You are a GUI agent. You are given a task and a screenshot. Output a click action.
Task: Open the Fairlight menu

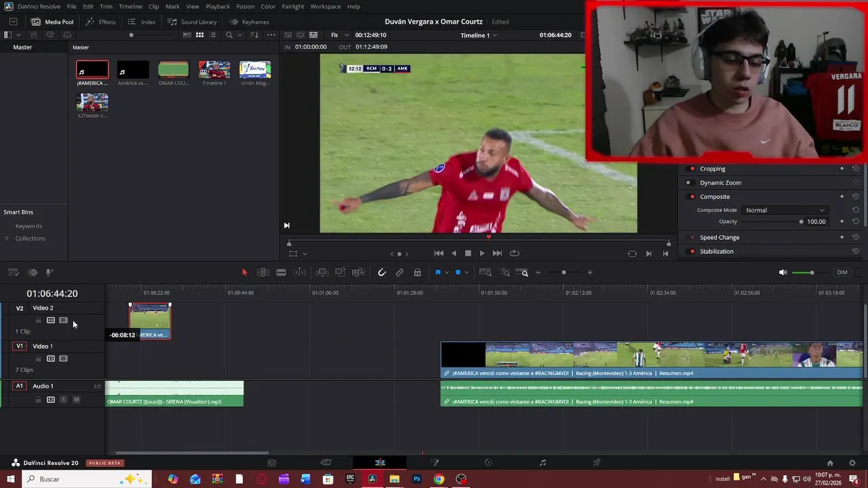(x=293, y=6)
